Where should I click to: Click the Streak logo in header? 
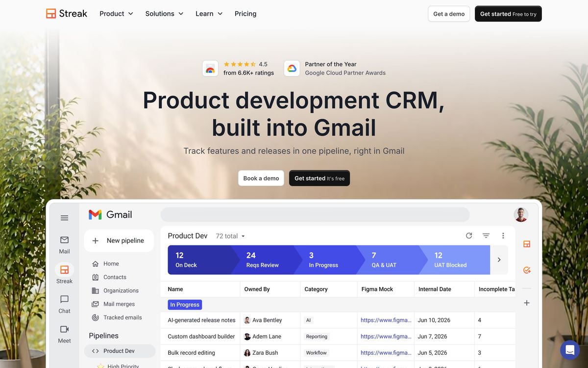67,14
